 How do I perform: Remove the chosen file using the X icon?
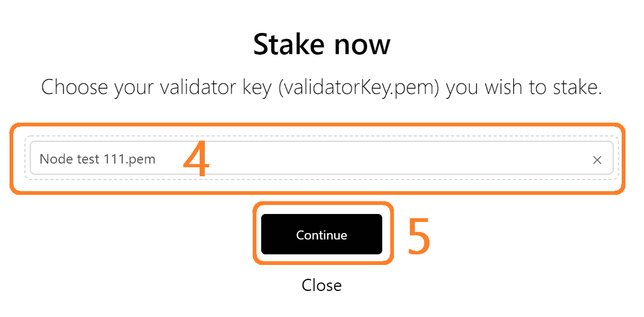[597, 160]
